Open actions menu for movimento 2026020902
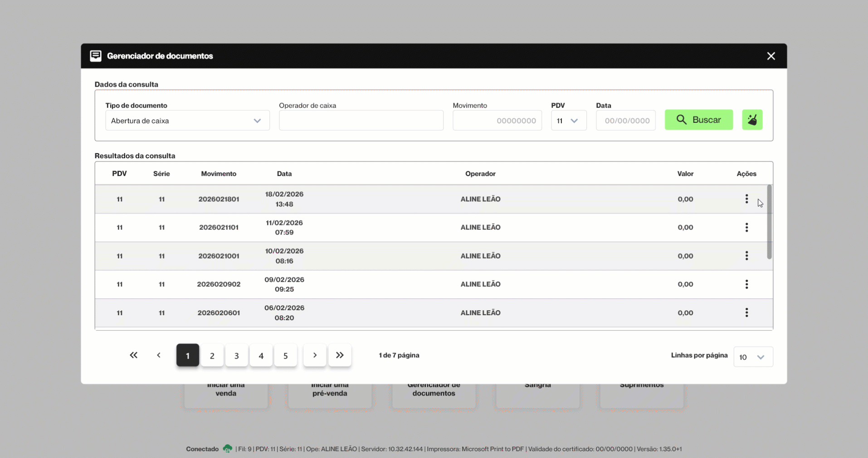The width and height of the screenshot is (868, 458). coord(746,284)
